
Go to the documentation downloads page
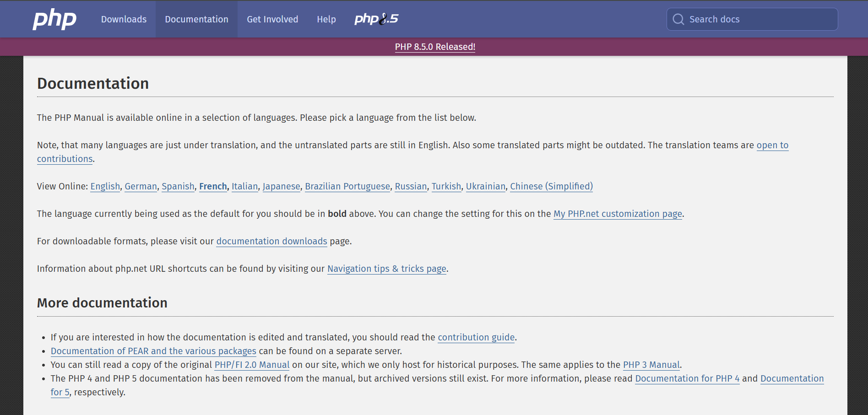pyautogui.click(x=272, y=241)
